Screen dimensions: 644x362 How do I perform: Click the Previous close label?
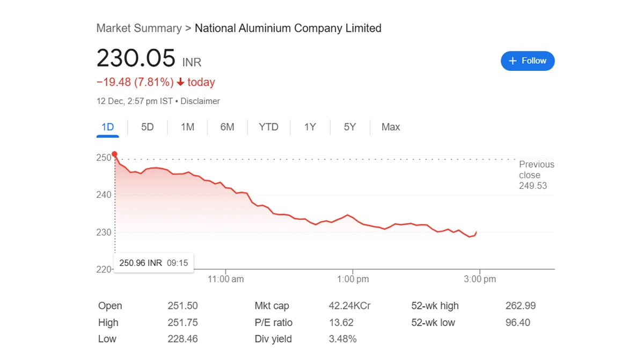(536, 170)
